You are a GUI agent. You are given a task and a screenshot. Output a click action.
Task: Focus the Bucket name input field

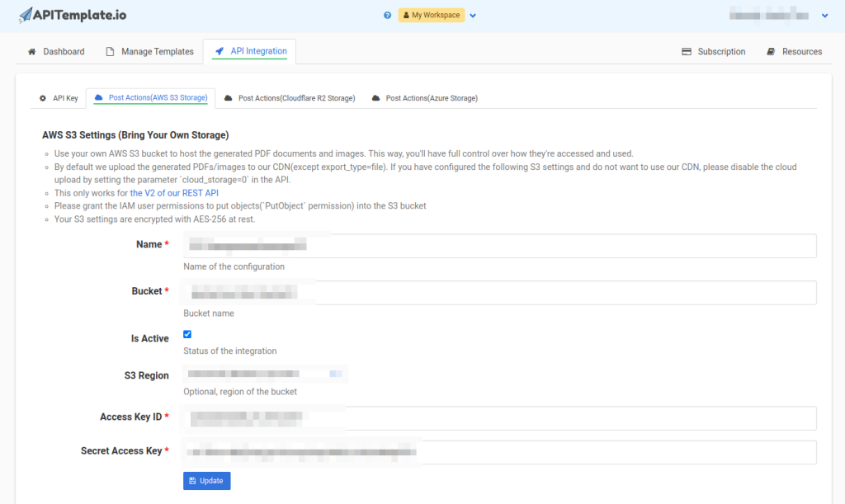(499, 293)
